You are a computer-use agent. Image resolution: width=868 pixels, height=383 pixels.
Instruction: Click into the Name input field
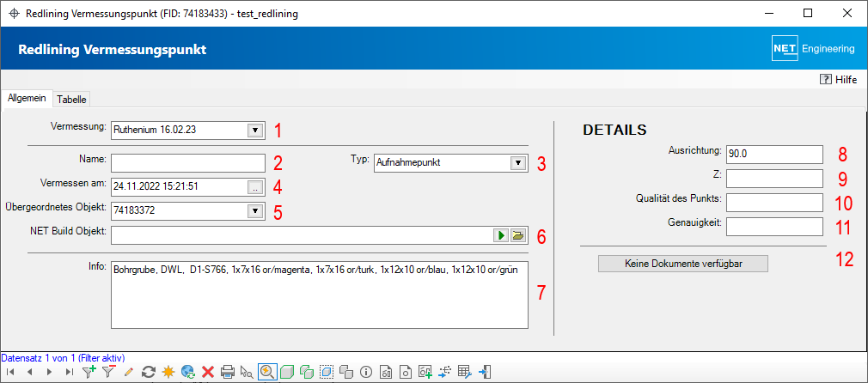[189, 163]
